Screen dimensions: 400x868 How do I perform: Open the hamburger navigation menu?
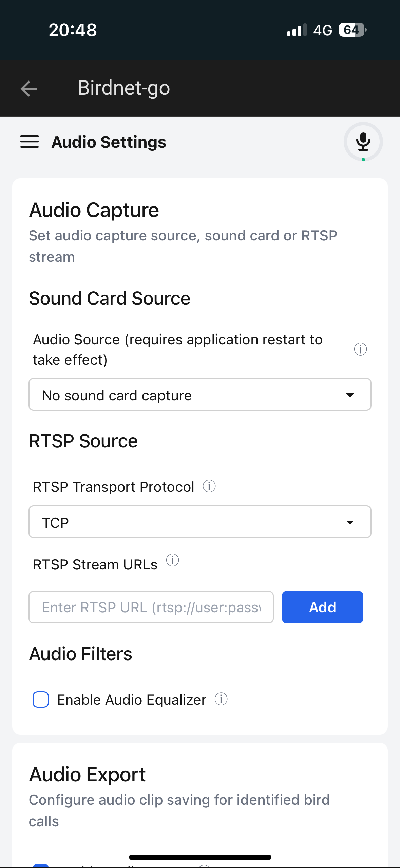click(x=30, y=142)
